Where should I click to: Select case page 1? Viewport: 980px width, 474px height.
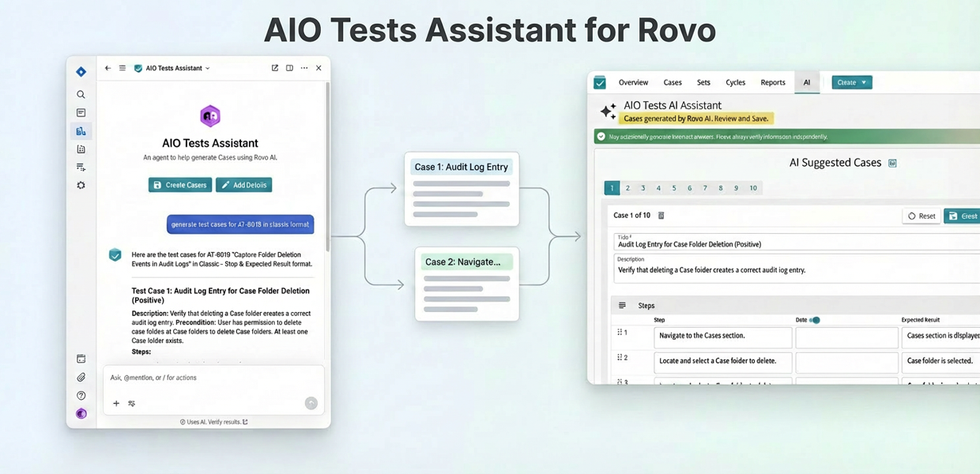(x=612, y=188)
